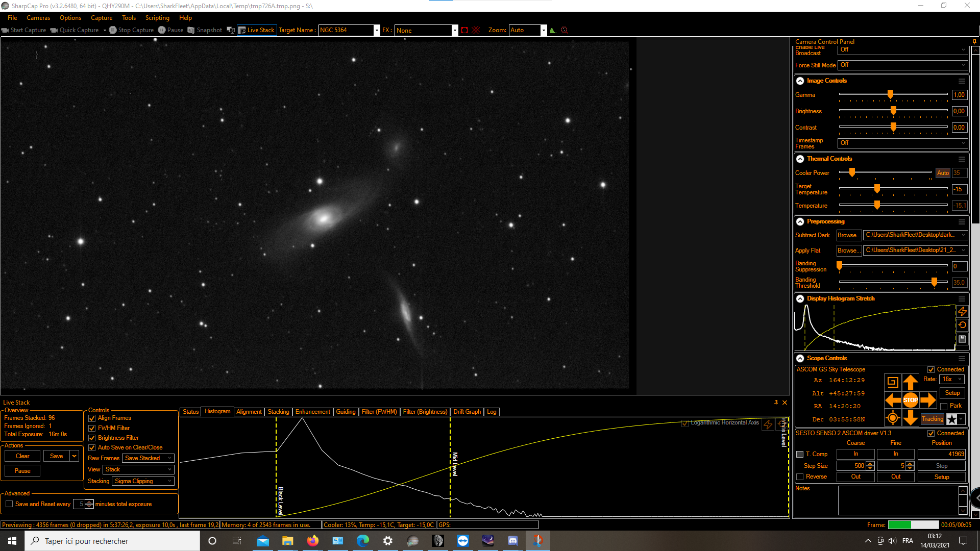Click the telescope Tracking button
Image resolution: width=980 pixels, height=551 pixels.
click(x=933, y=419)
